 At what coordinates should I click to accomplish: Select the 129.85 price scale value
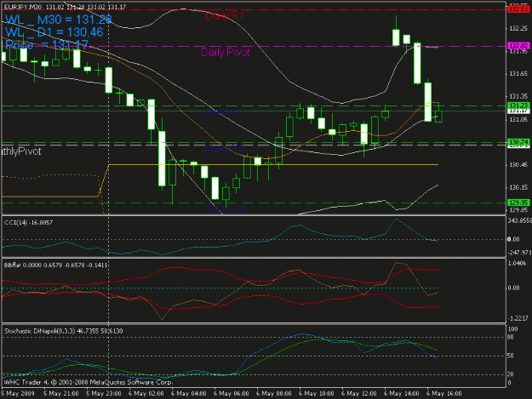click(518, 210)
